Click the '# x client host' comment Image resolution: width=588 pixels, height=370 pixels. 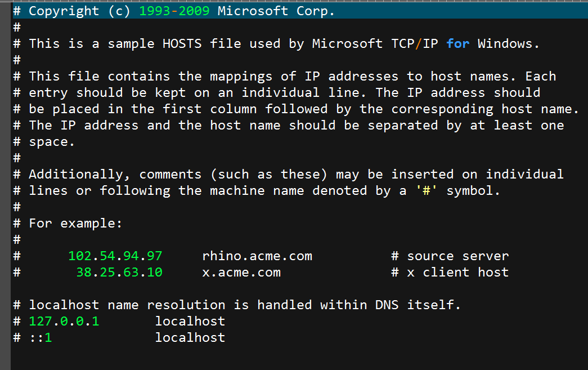coord(450,272)
